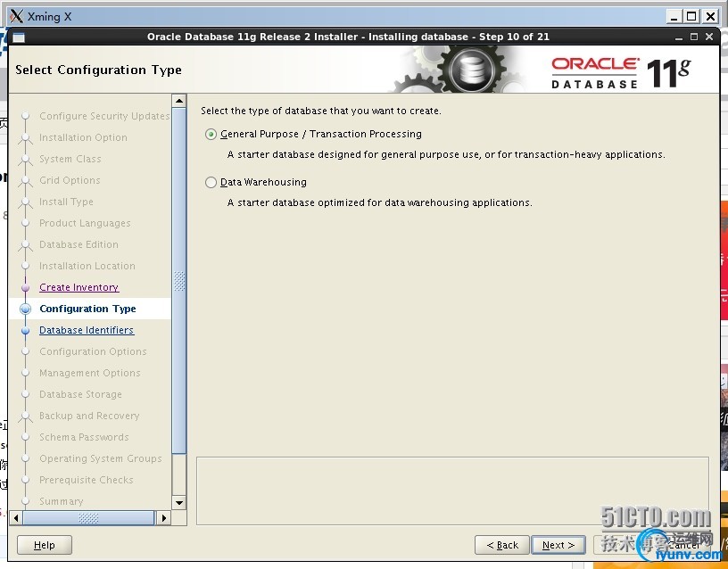Click the Xming X logo icon

pyautogui.click(x=16, y=16)
